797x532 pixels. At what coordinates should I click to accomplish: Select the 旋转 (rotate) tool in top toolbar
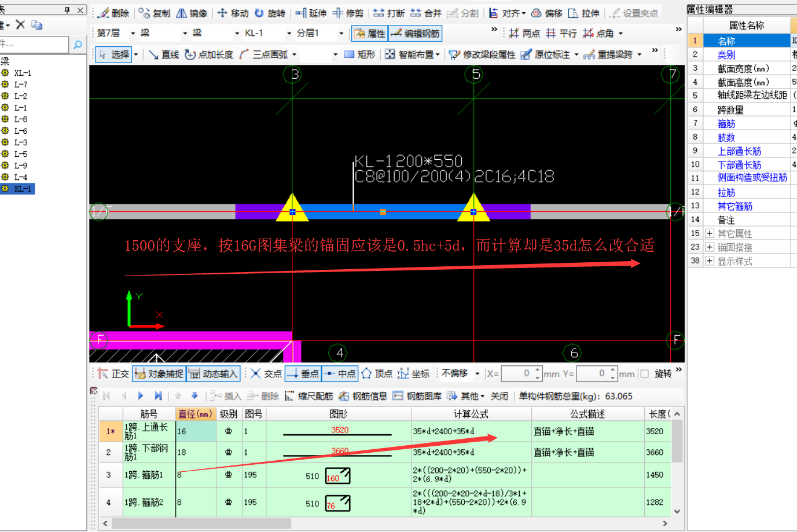coord(270,13)
